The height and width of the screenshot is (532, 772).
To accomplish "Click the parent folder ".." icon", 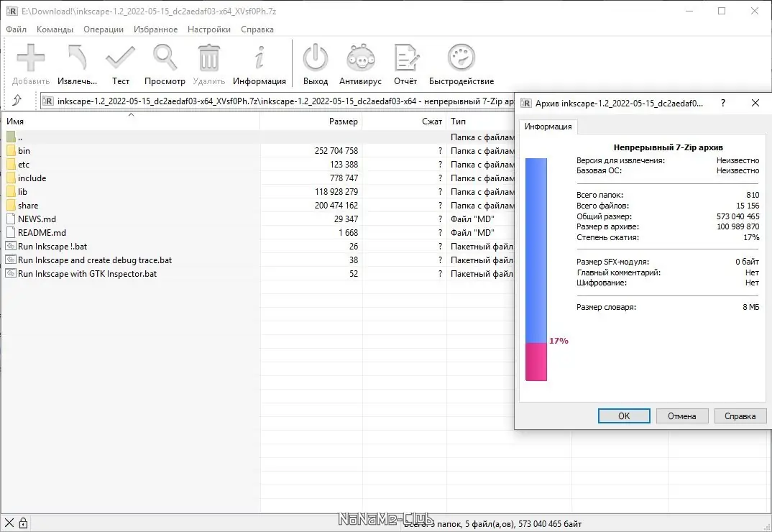I will tap(11, 137).
